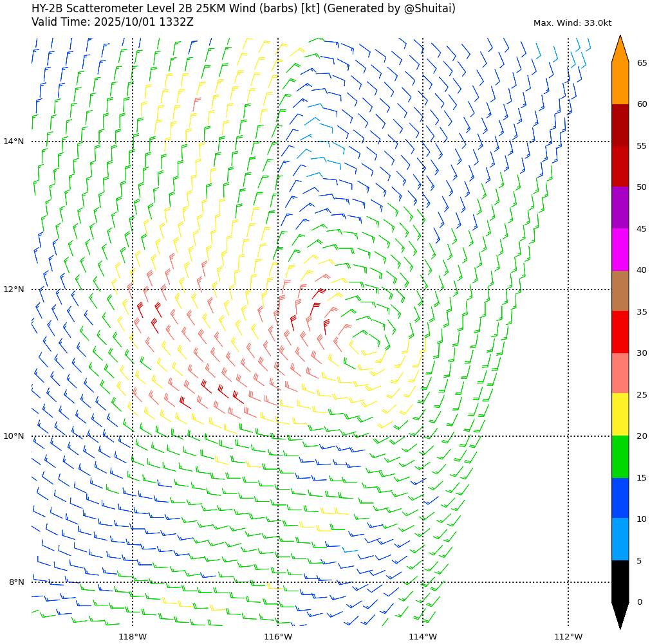
Task: Click the purple 45-50 kt colorbar segment
Action: [x=620, y=208]
